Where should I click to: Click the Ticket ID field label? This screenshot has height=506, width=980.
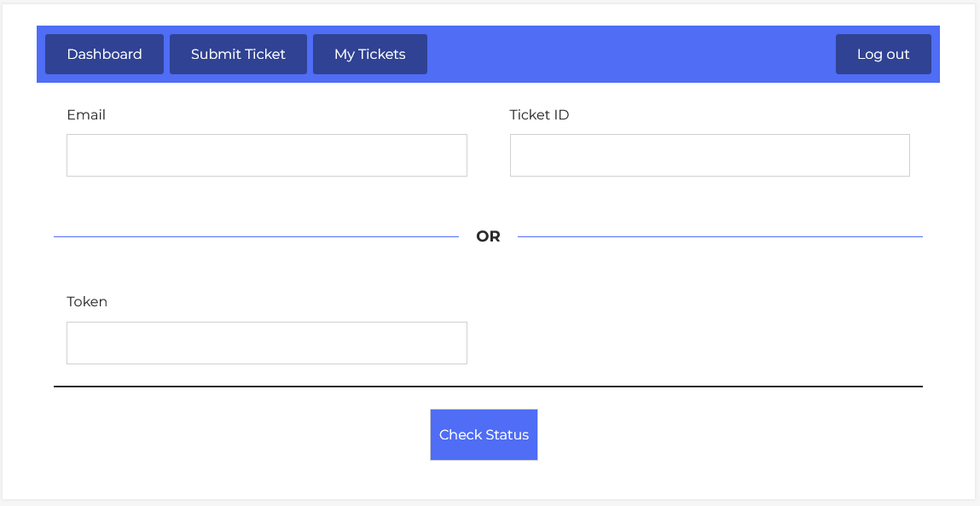(x=539, y=115)
